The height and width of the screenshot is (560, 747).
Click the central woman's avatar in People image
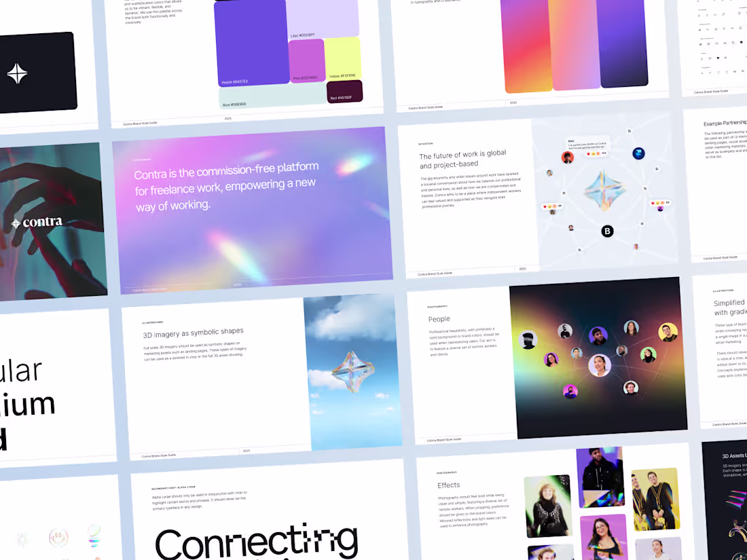(x=600, y=365)
